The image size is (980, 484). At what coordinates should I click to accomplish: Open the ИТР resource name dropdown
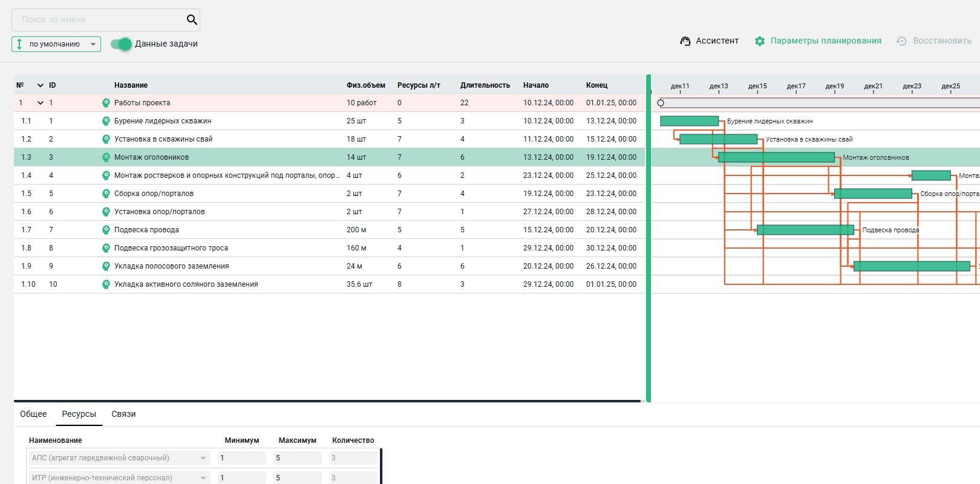tap(119, 477)
